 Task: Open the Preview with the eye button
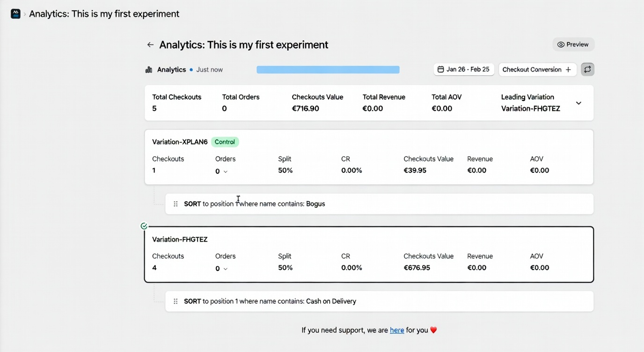point(573,44)
